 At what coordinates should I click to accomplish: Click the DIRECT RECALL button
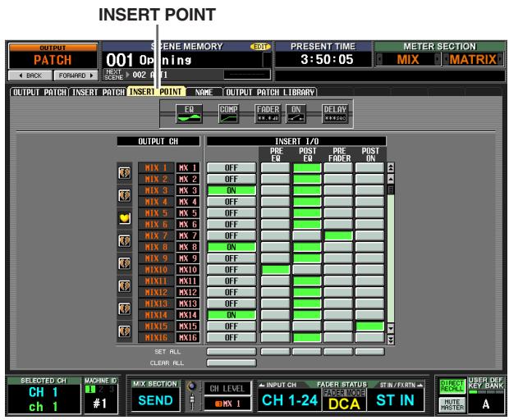pyautogui.click(x=452, y=386)
